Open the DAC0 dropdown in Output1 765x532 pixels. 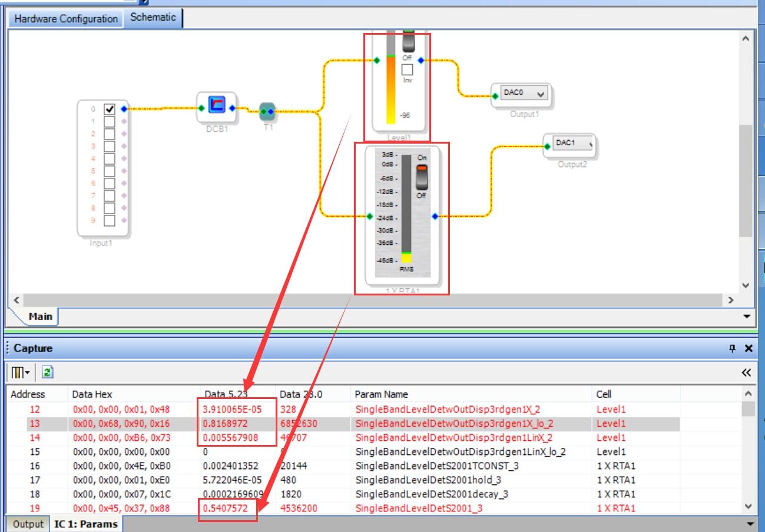pyautogui.click(x=524, y=94)
